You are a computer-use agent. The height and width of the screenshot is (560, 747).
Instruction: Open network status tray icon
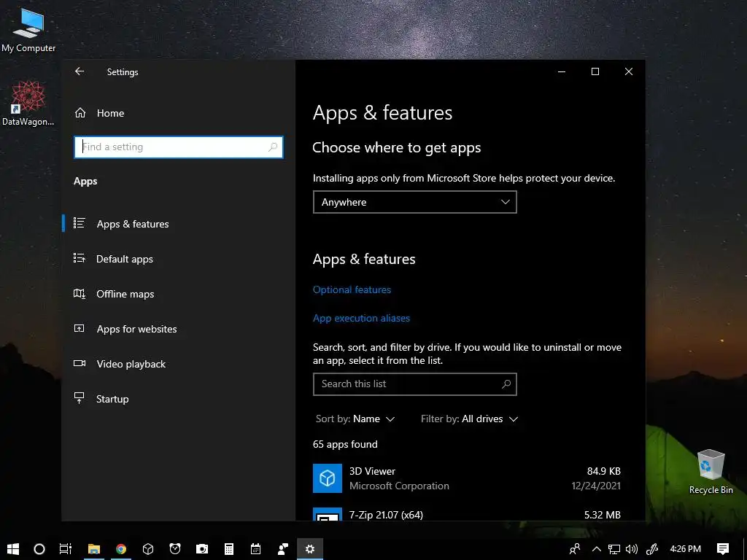(614, 549)
